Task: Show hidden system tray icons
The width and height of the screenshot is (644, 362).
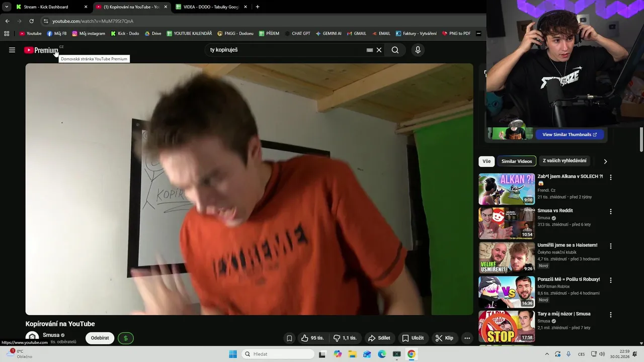Action: pyautogui.click(x=547, y=354)
